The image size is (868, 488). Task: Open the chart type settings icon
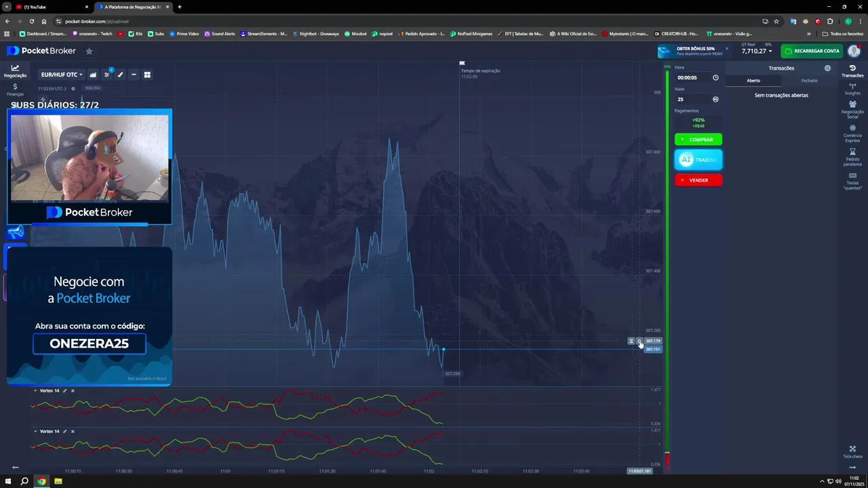[93, 75]
